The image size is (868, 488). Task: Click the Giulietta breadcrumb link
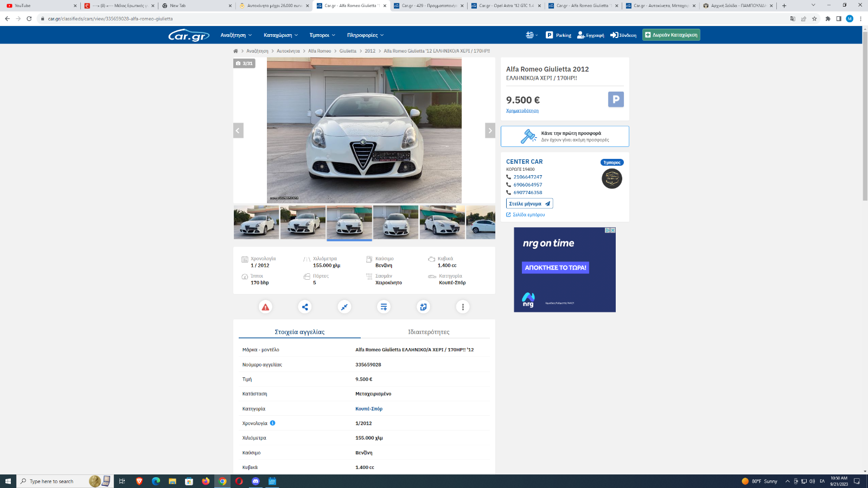point(348,51)
